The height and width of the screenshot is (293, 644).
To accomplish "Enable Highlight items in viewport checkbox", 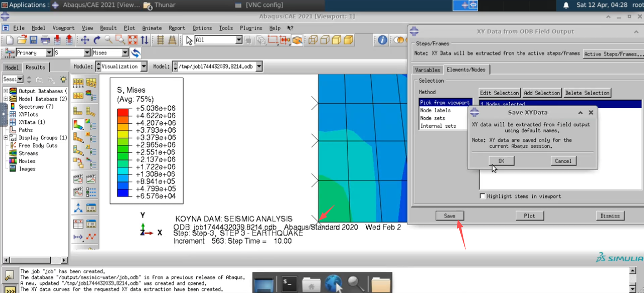I will point(482,196).
